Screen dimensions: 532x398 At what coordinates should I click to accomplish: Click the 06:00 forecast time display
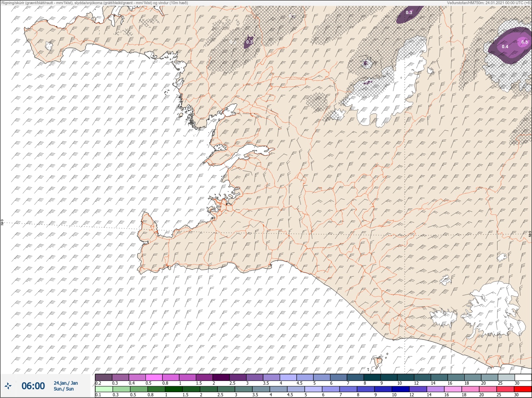(x=33, y=386)
